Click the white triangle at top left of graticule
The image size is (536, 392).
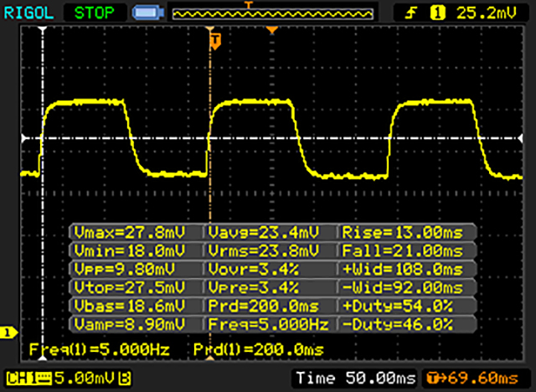point(43,29)
